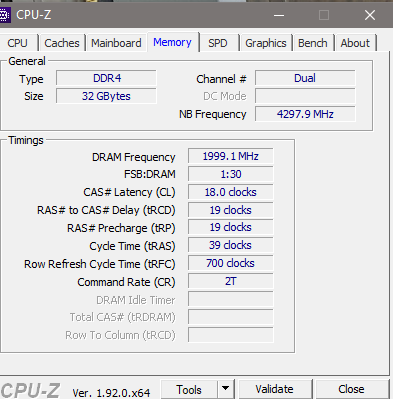Select the Memory tab
393x399 pixels.
(173, 42)
